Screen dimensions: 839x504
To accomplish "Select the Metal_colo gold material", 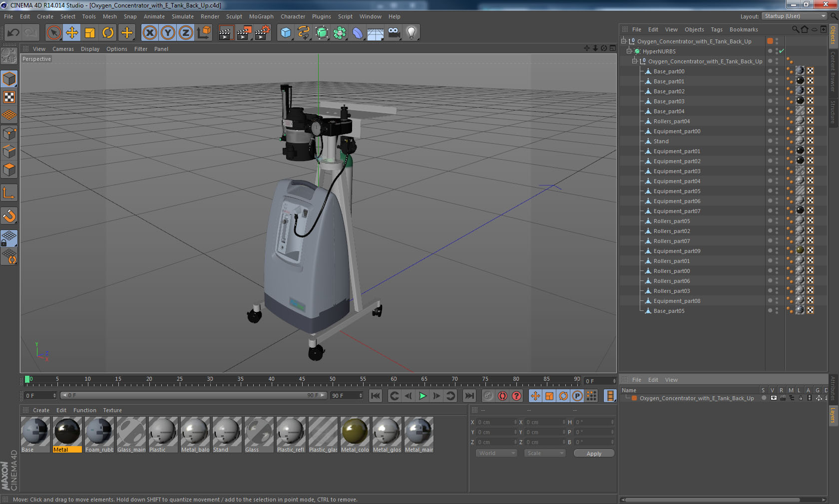I will coord(355,435).
